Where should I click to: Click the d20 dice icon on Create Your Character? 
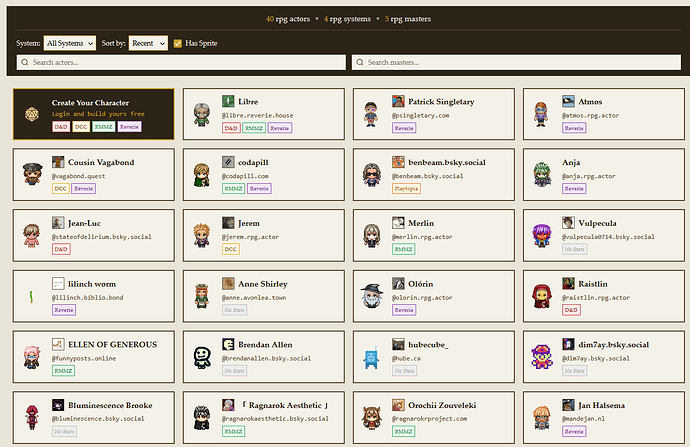[x=34, y=114]
